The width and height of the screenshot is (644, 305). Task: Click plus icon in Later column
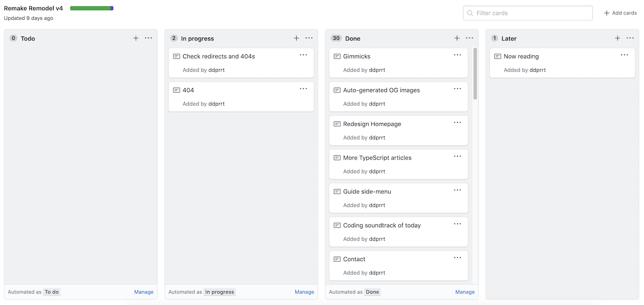[617, 38]
